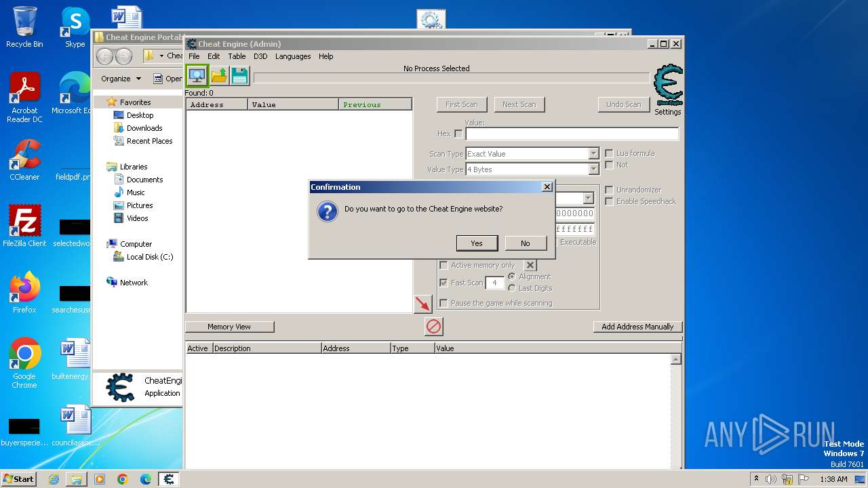Click Add Address Manually button
Viewport: 868px width, 488px height.
point(637,327)
